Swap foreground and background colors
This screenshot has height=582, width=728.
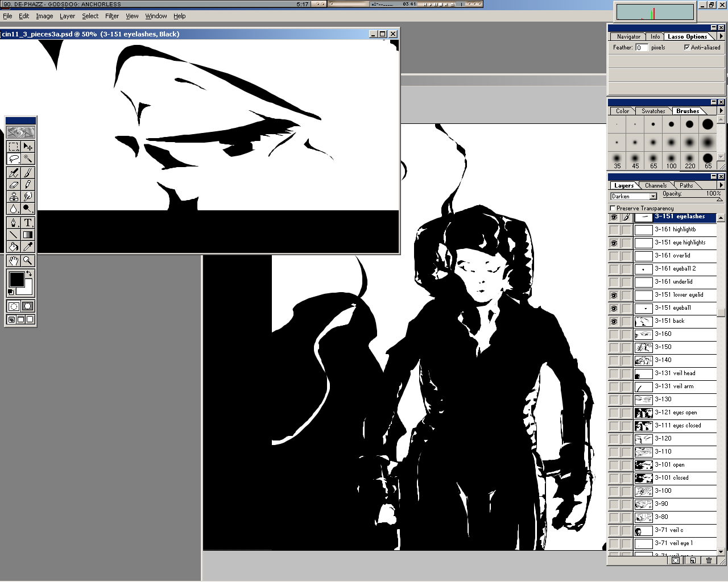(29, 274)
